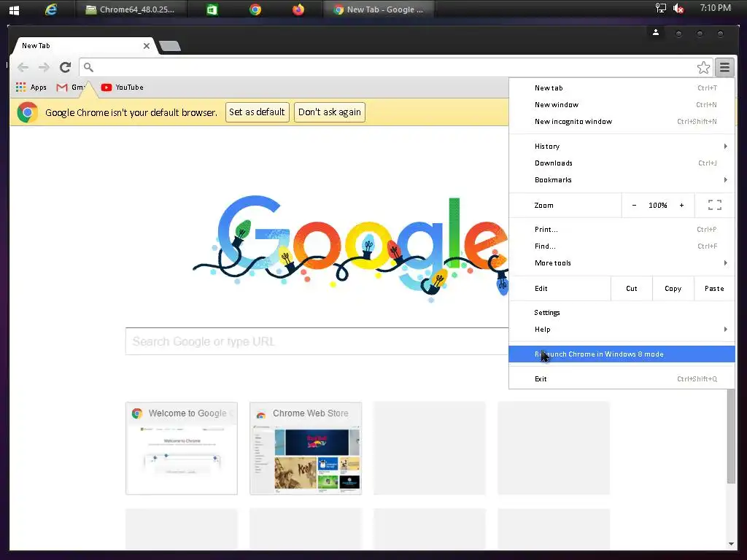Select Find... from the menu

click(x=622, y=246)
